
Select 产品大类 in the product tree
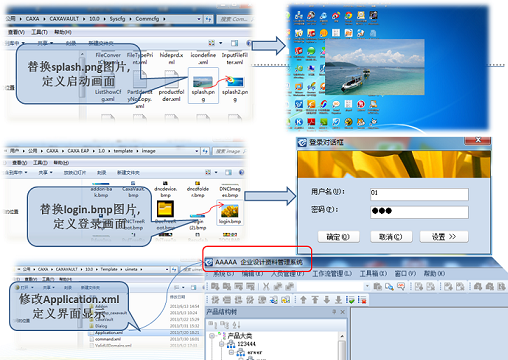240,336
